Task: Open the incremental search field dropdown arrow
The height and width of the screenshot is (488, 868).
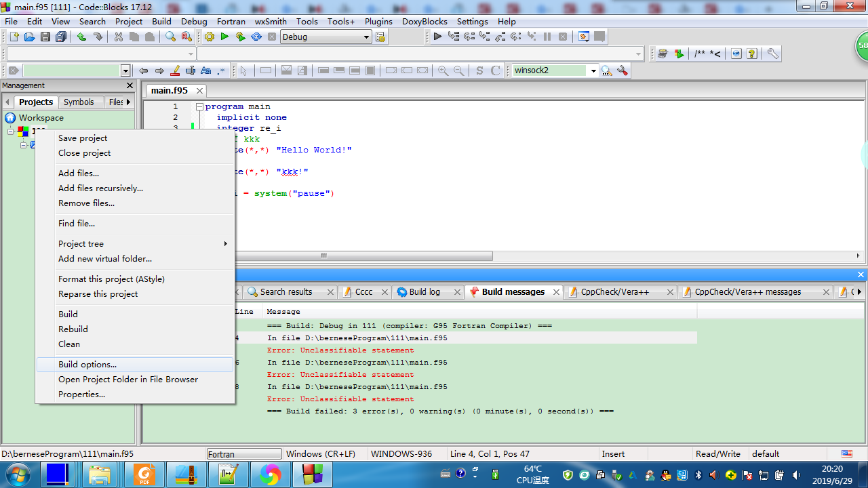Action: tap(125, 70)
